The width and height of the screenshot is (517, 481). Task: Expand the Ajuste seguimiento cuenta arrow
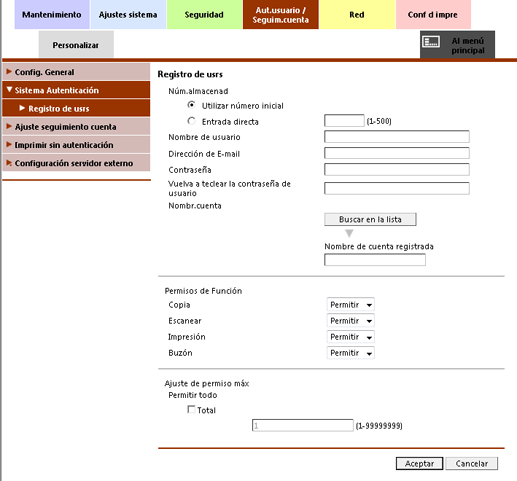point(9,126)
